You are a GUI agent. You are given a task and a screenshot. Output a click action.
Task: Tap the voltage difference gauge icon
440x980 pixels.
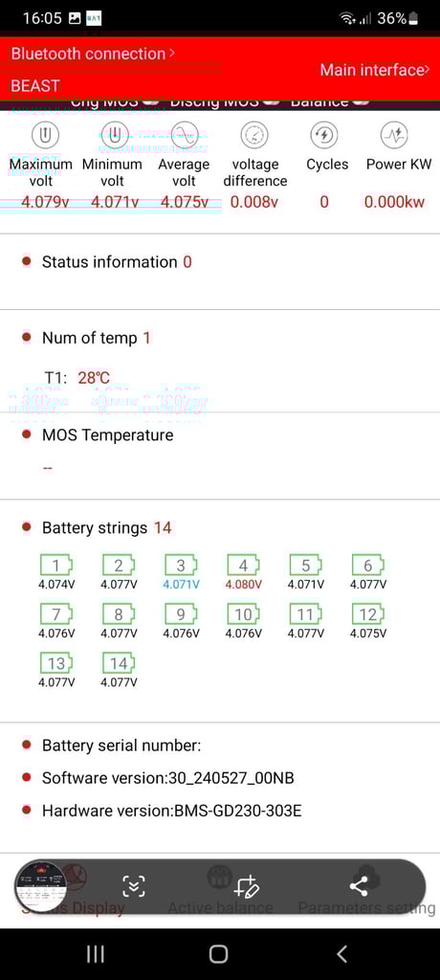coord(254,135)
